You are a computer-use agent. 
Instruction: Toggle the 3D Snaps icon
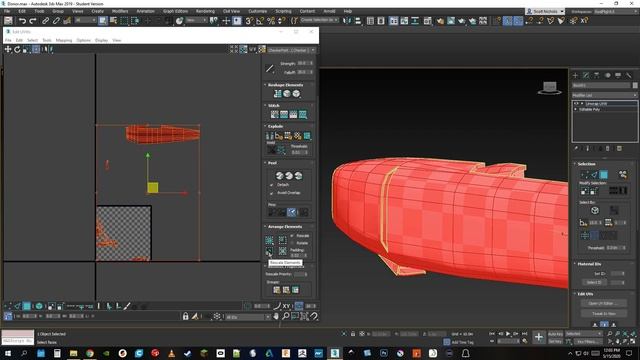[249, 21]
